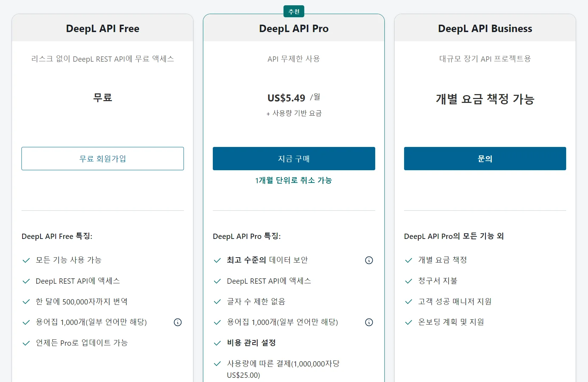Click Pro plan 용어집 1,000개 feature text
This screenshot has width=588, height=382.
click(x=283, y=322)
